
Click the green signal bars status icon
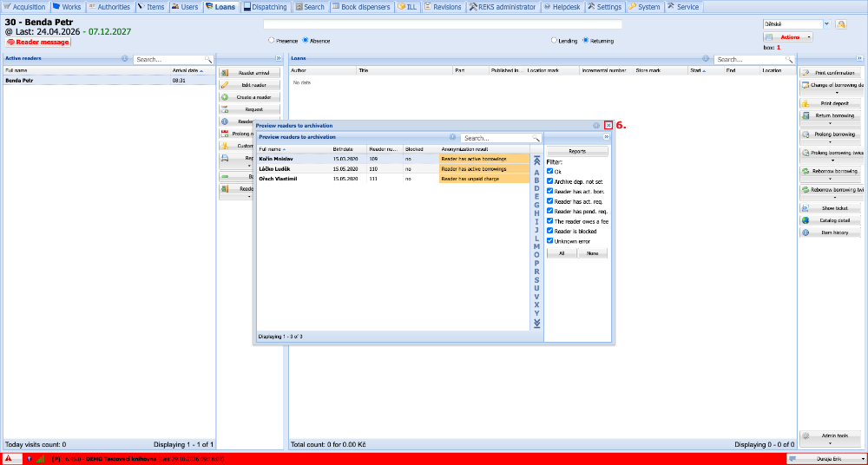41,459
